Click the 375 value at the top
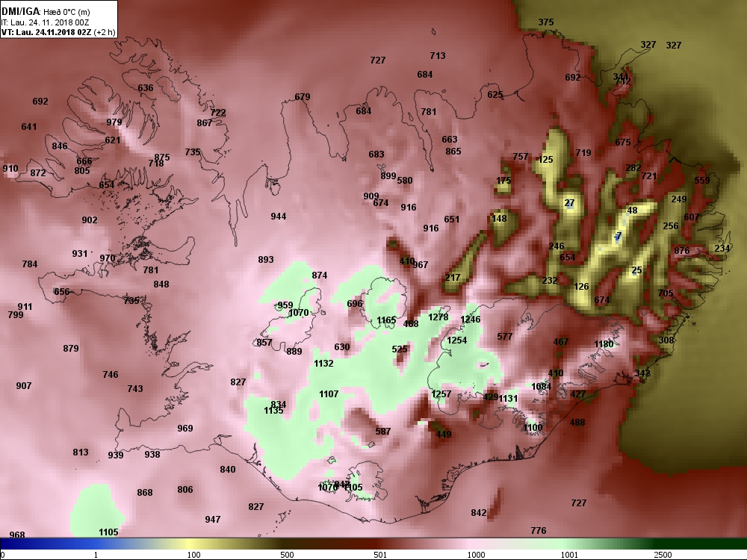 [546, 22]
